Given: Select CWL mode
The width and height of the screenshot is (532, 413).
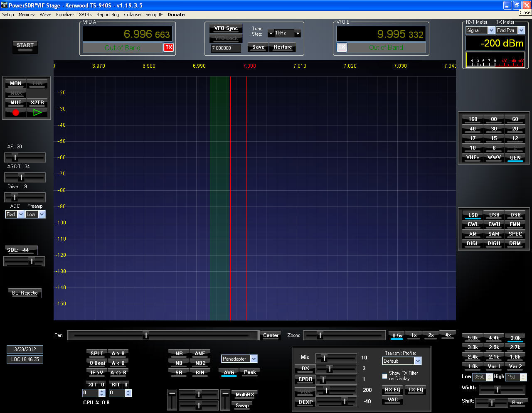Looking at the screenshot, I should (473, 225).
